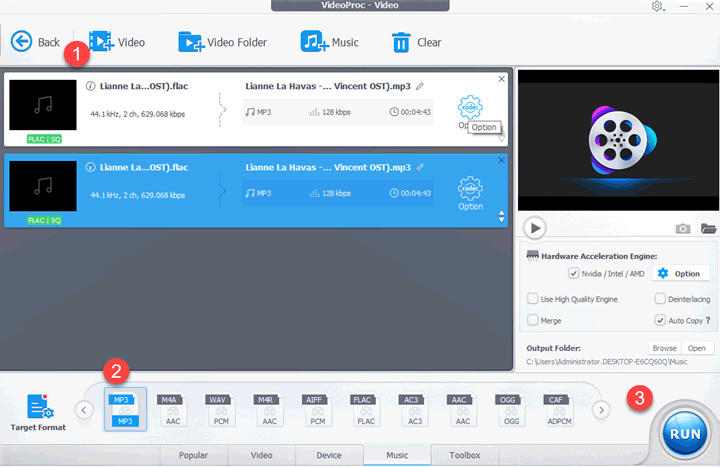Open snapshot folder icon under preview
Viewport: 720px width, 467px height.
tap(708, 228)
